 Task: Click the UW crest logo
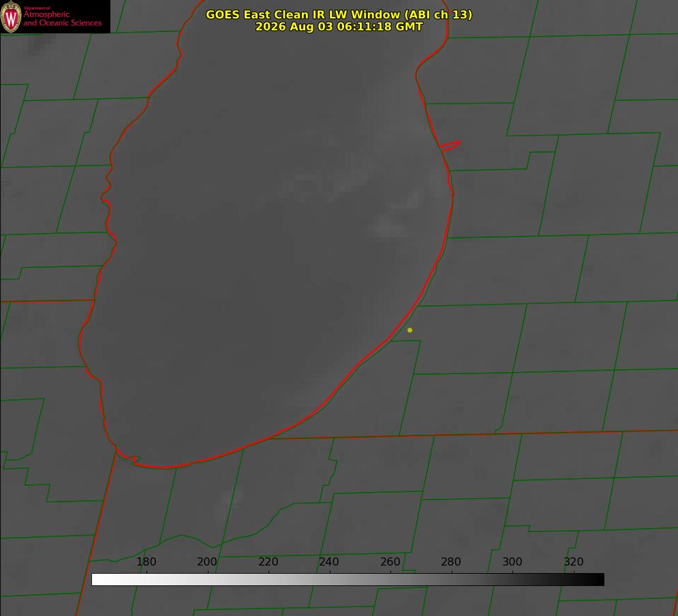click(11, 16)
